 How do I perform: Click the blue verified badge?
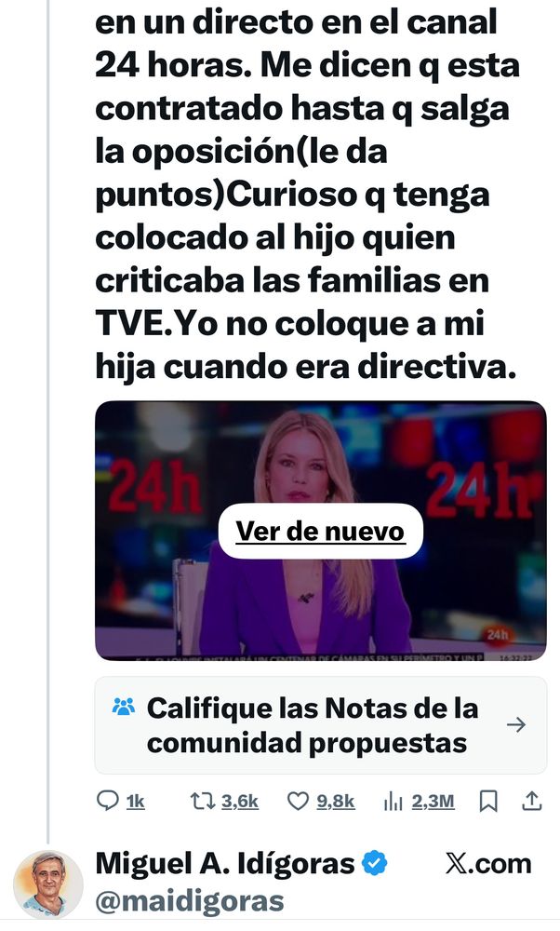[375, 863]
